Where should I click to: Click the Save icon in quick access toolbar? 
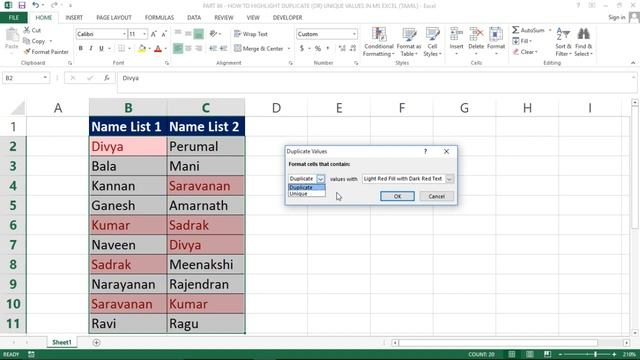click(x=22, y=5)
